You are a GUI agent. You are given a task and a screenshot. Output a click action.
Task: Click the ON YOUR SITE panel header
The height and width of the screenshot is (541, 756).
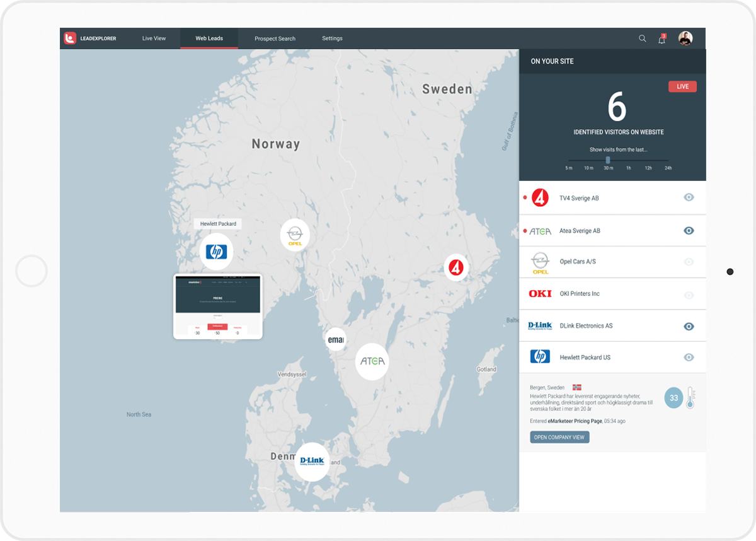pos(612,61)
